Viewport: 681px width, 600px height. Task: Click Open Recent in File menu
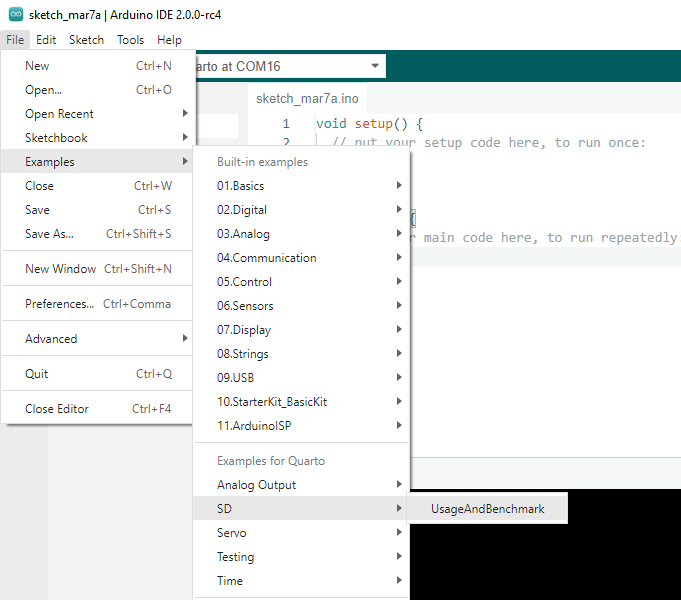coord(59,114)
